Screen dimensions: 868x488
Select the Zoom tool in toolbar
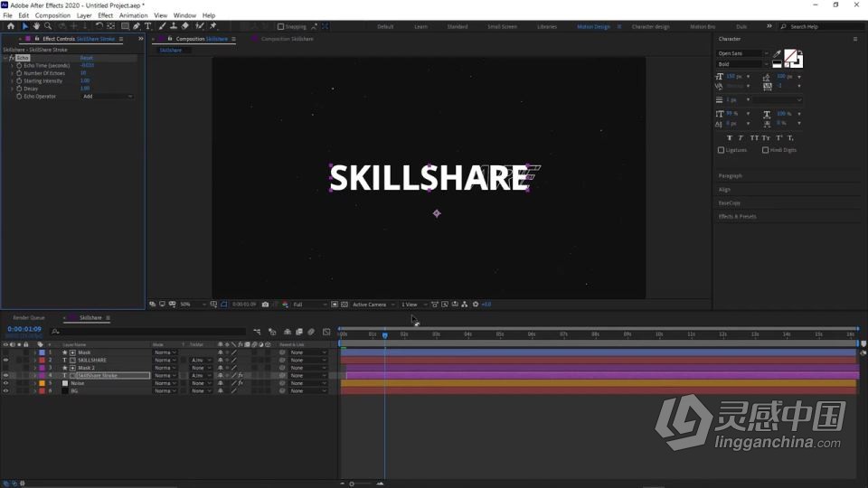click(x=47, y=26)
